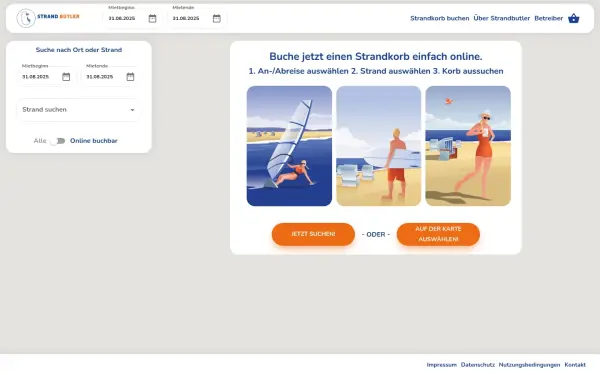The height and width of the screenshot is (375, 600).
Task: Open Strandkorb buchen menu item
Action: (440, 18)
